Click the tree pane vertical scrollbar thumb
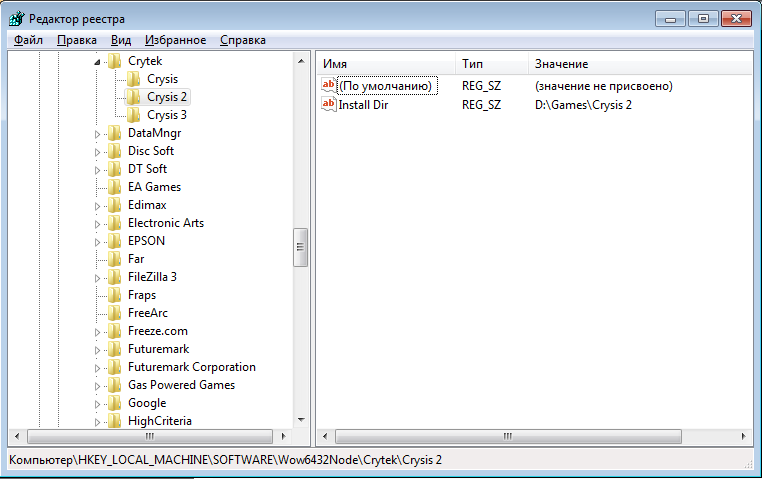Image resolution: width=762 pixels, height=479 pixels. (301, 247)
